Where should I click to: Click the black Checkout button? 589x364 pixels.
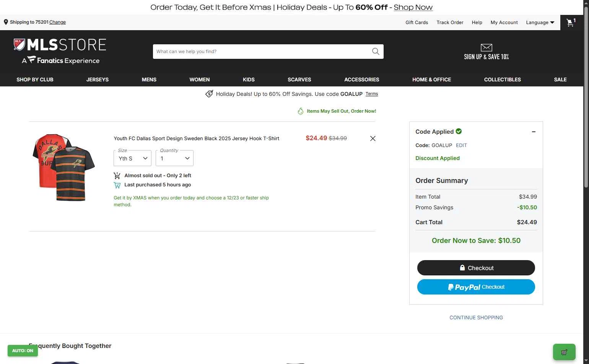476,268
